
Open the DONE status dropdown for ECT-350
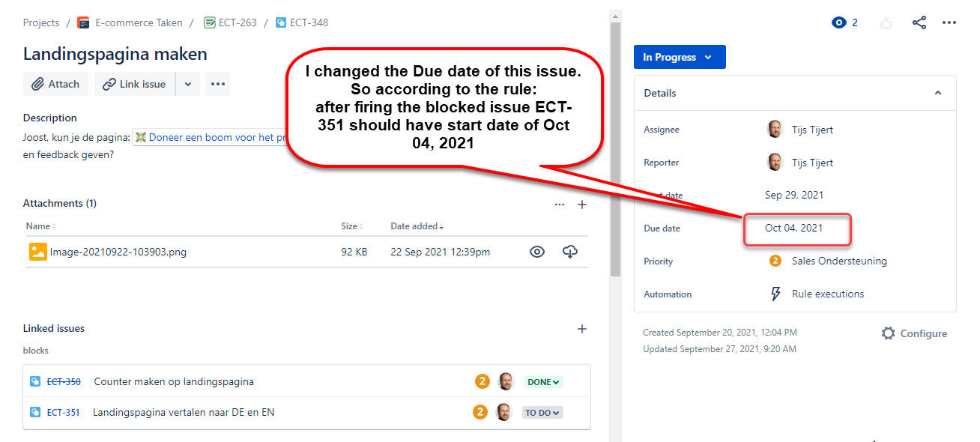tap(543, 382)
